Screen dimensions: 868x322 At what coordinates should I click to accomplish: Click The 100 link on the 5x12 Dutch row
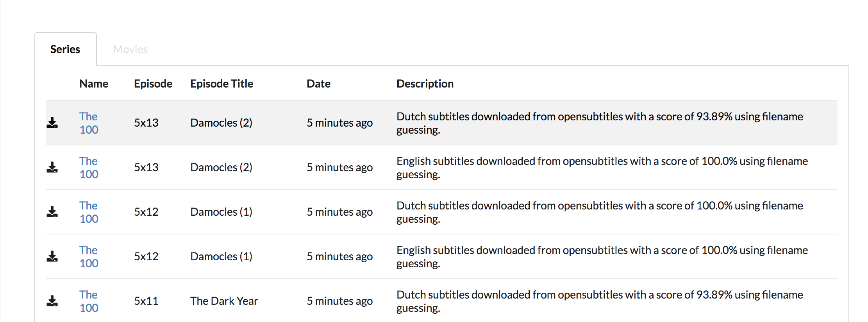pos(89,212)
